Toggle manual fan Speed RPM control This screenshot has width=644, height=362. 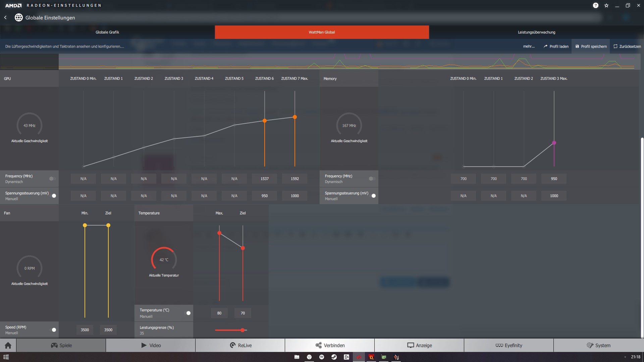[x=53, y=330]
